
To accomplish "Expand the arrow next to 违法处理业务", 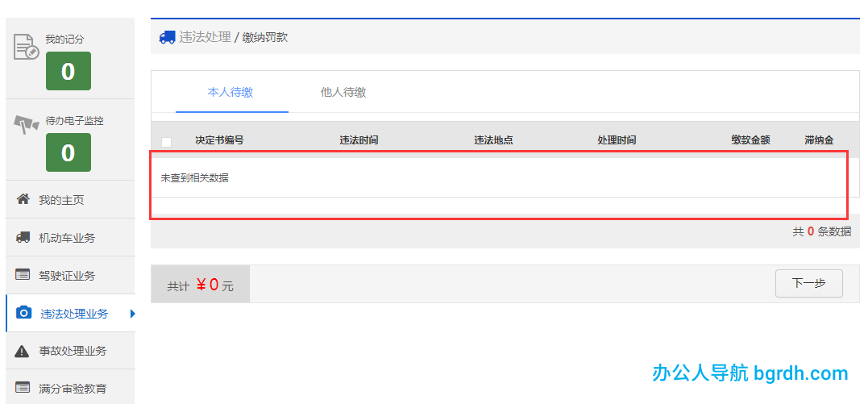I will (133, 314).
